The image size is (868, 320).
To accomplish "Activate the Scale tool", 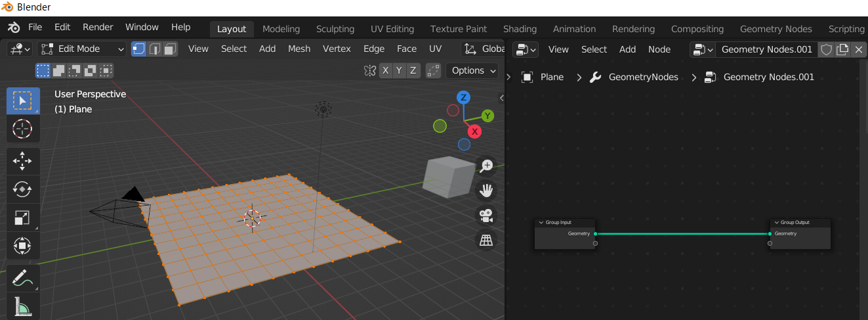I will click(x=22, y=217).
